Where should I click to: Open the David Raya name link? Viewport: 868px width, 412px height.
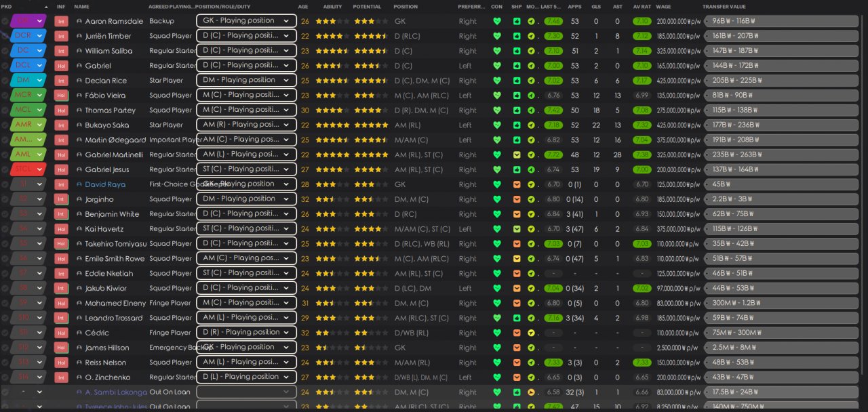(x=105, y=184)
